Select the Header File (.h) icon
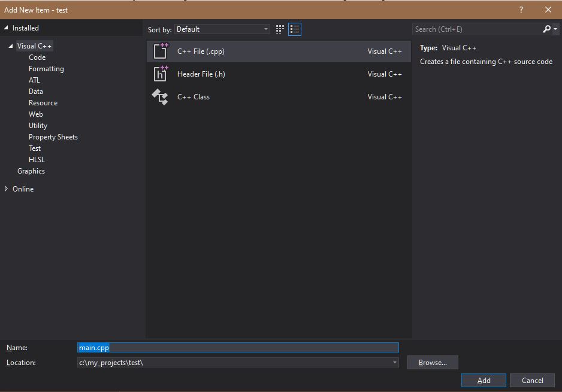 click(x=160, y=74)
